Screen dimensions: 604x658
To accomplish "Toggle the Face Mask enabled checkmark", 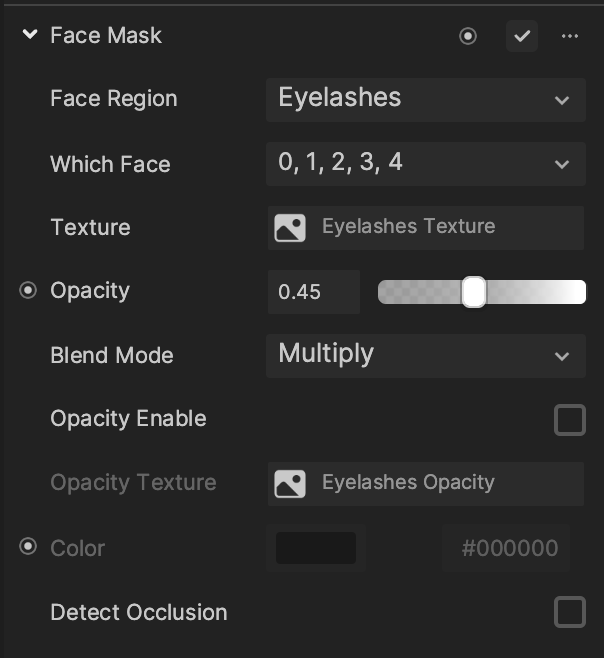I will click(x=522, y=36).
